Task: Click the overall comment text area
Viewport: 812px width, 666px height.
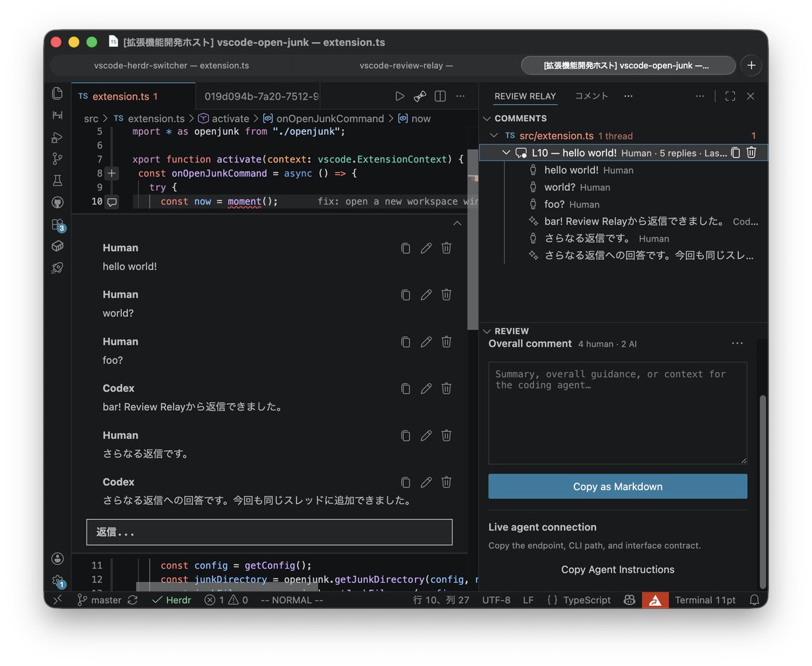Action: click(x=618, y=413)
